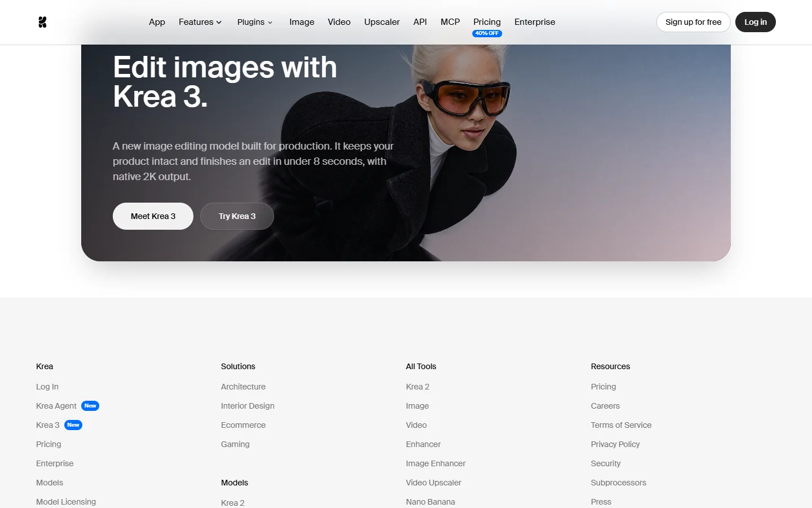812x508 pixels.
Task: Open Krea 2 under All Tools
Action: pos(418,387)
